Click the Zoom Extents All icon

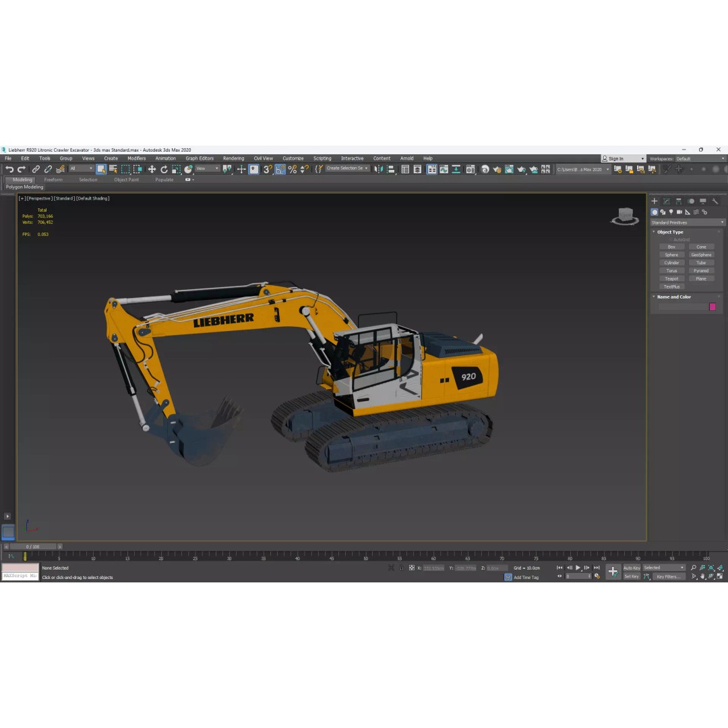(720, 568)
